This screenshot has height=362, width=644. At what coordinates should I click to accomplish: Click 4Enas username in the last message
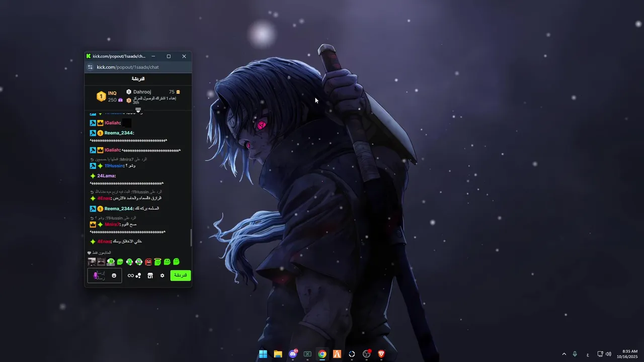coord(104,241)
